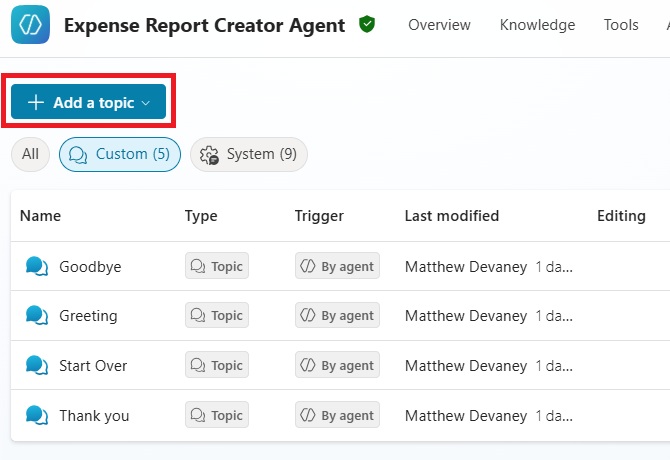Click the Start Over topic chat icon
Image resolution: width=670 pixels, height=460 pixels.
37,366
